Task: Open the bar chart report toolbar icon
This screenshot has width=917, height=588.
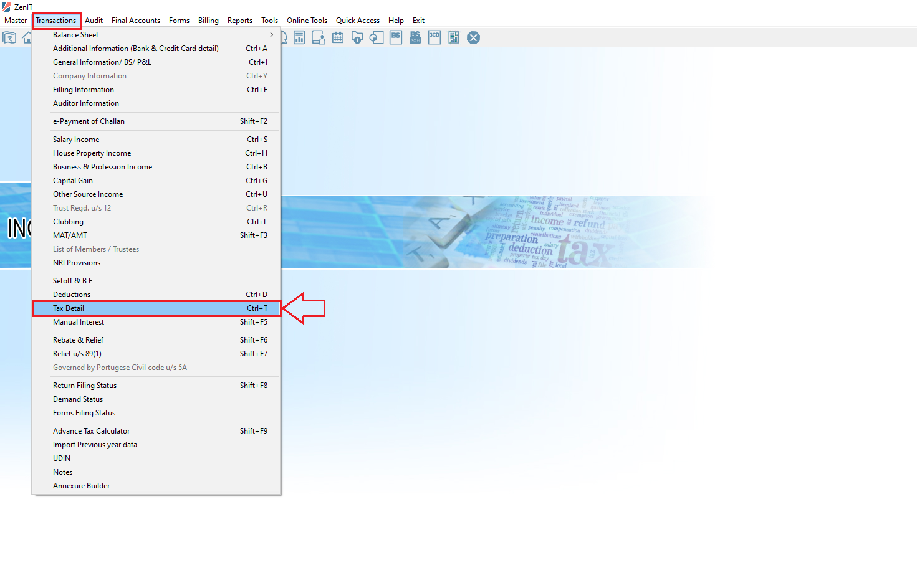Action: [x=299, y=38]
